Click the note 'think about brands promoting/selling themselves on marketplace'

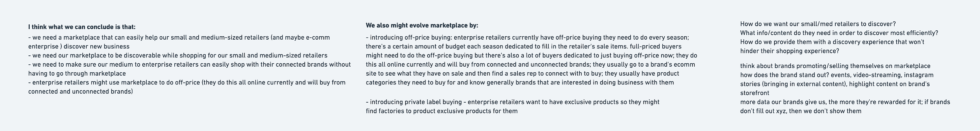pyautogui.click(x=835, y=66)
